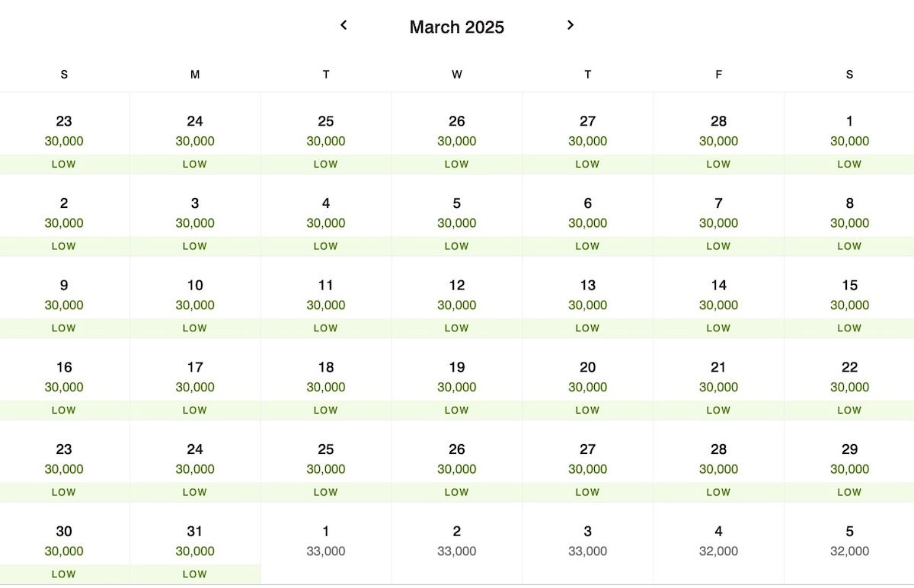Pick March 15 Saturday date cell
Screen dimensions: 914x588
click(x=849, y=297)
